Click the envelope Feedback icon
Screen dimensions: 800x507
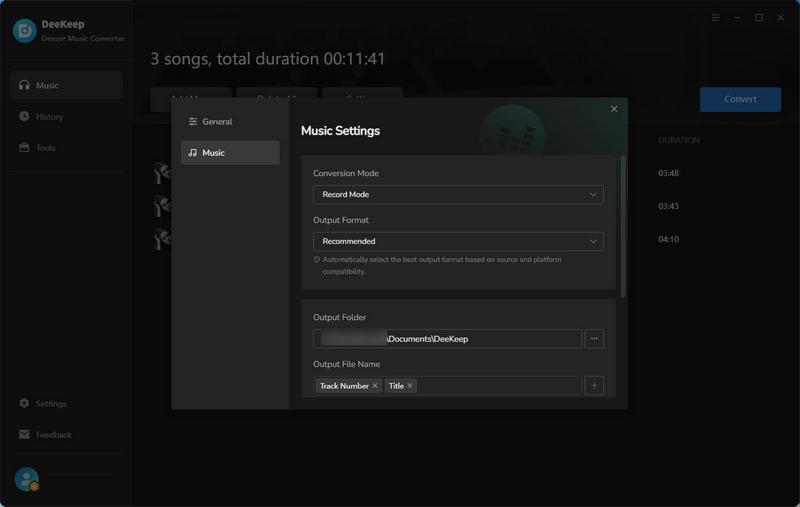[x=24, y=434]
